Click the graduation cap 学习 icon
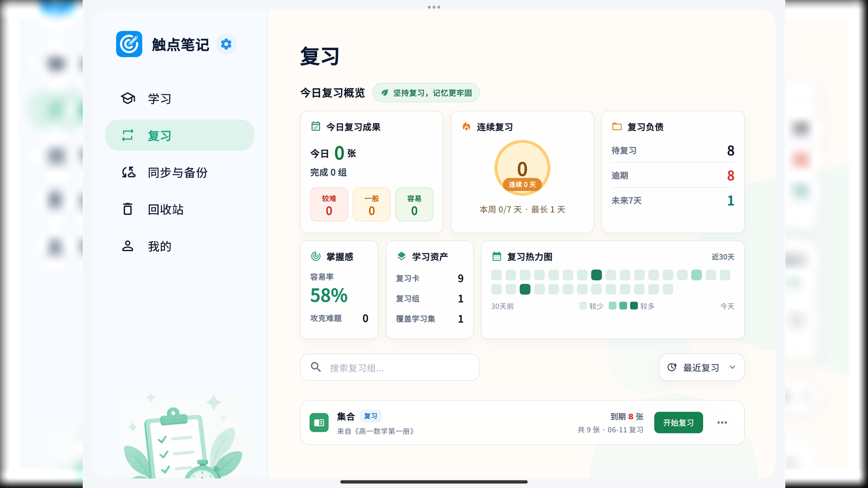Image resolution: width=868 pixels, height=488 pixels. [x=128, y=99]
